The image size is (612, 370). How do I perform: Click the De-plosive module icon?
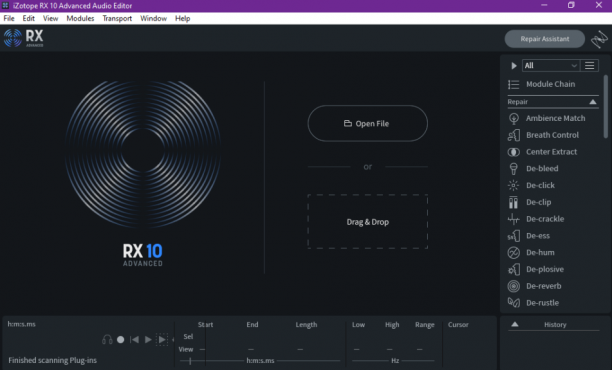514,269
